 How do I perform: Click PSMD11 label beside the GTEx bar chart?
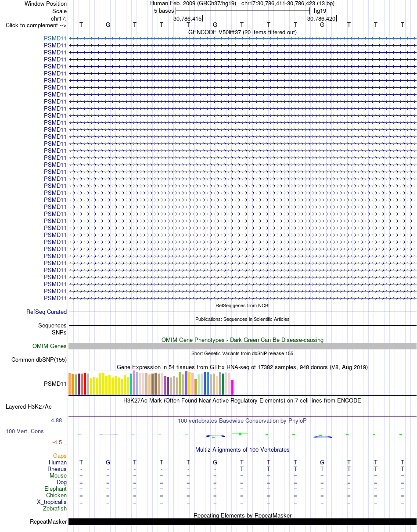55,384
